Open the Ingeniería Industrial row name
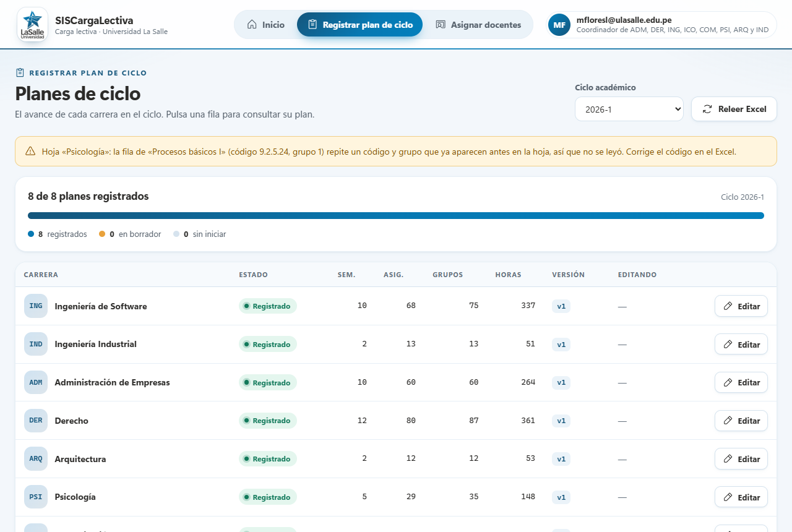The height and width of the screenshot is (532, 792). [96, 344]
